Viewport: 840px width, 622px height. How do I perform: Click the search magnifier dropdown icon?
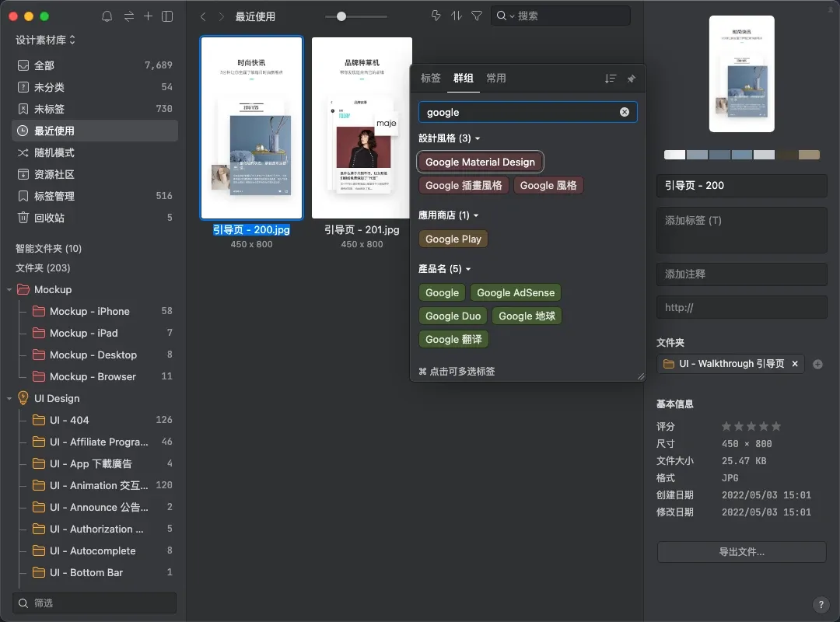click(505, 16)
